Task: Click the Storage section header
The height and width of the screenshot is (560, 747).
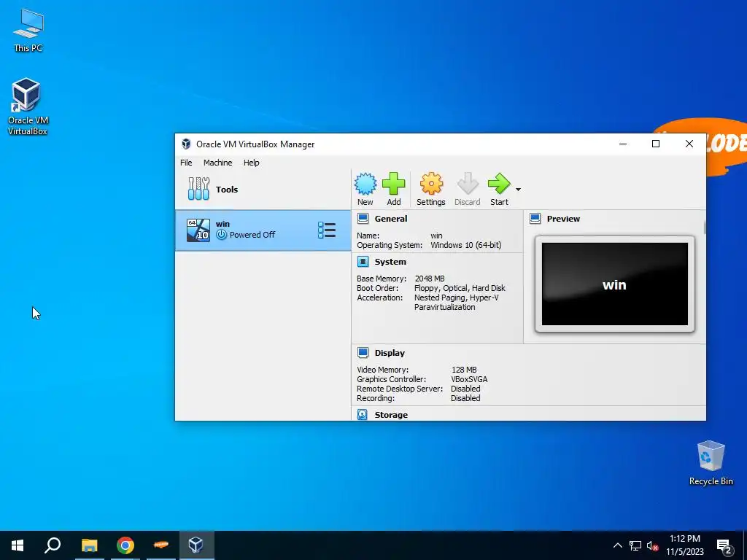Action: click(x=391, y=415)
